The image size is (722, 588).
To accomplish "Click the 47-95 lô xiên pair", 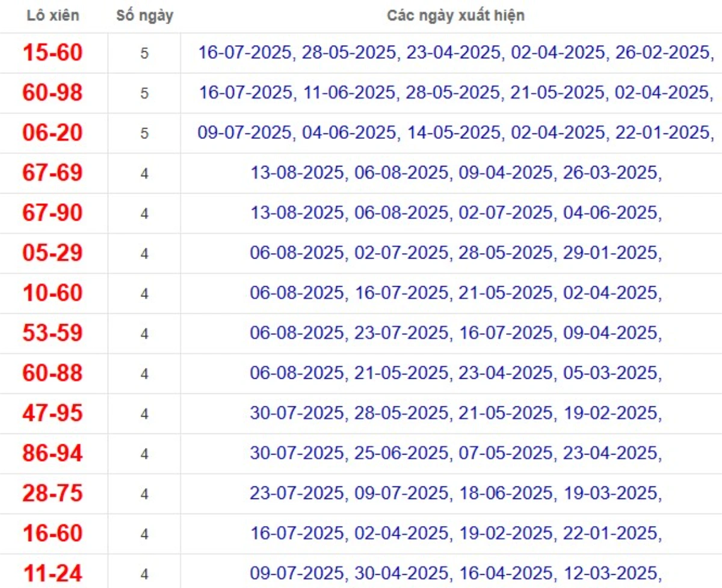I will [x=53, y=414].
